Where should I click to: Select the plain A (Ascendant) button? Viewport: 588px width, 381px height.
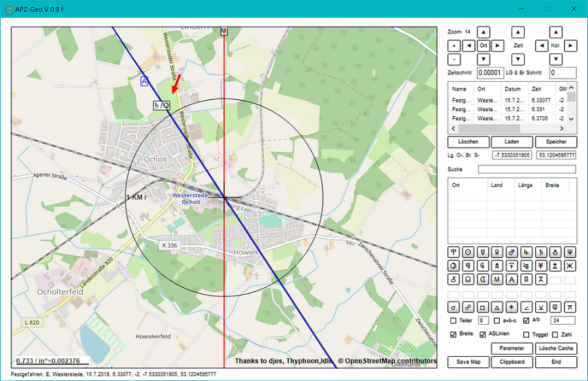(512, 279)
